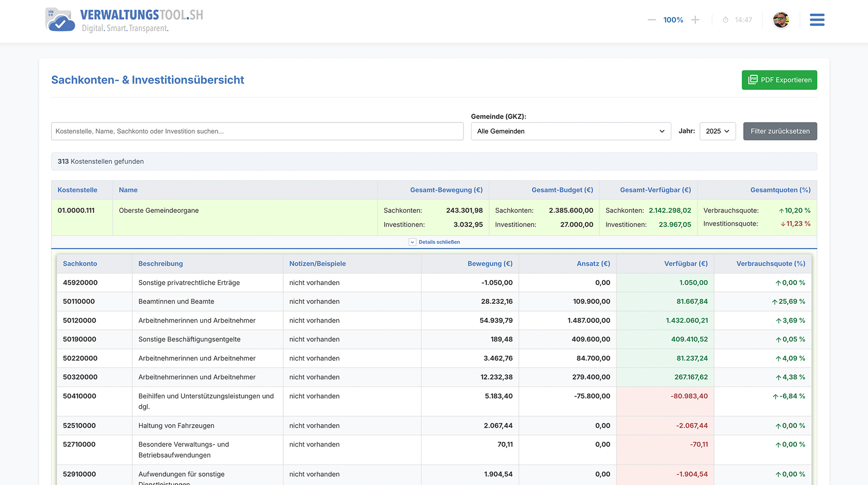The image size is (868, 485).
Task: Open the hamburger menu
Action: click(817, 20)
